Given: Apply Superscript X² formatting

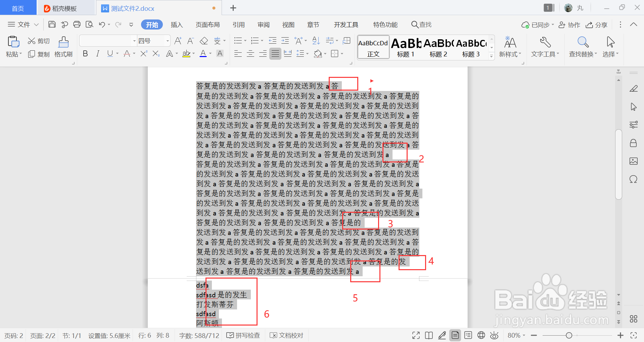Looking at the screenshot, I should (x=144, y=53).
